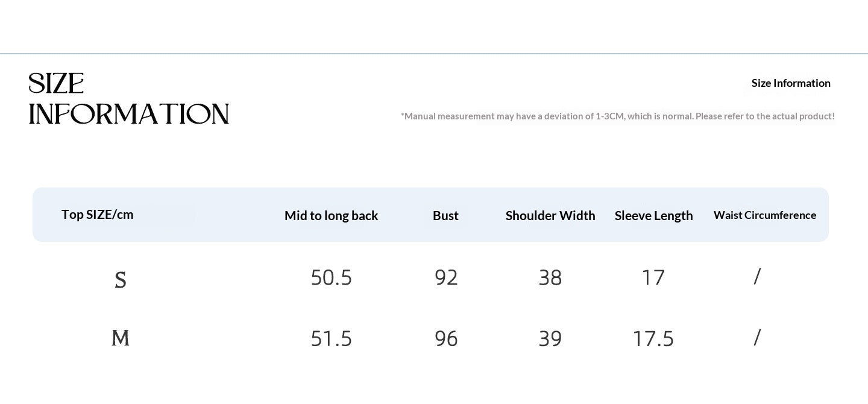Click the 51.5 value for size M

332,338
